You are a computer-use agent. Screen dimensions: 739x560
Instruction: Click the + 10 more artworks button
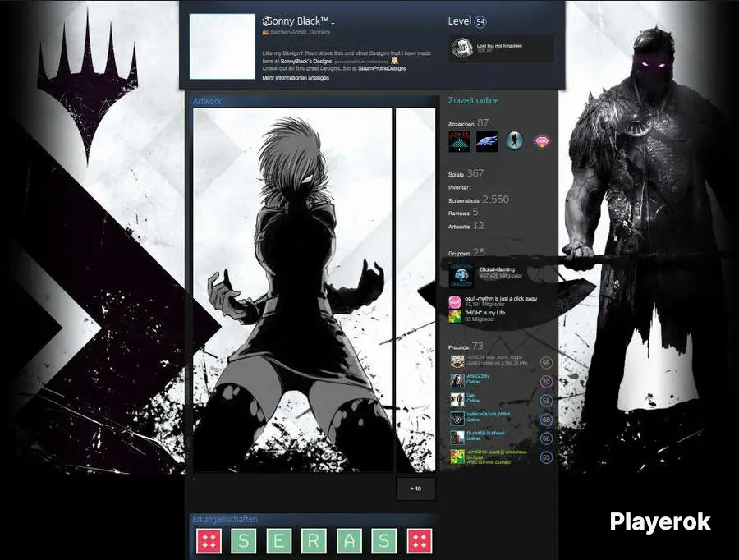[x=415, y=489]
